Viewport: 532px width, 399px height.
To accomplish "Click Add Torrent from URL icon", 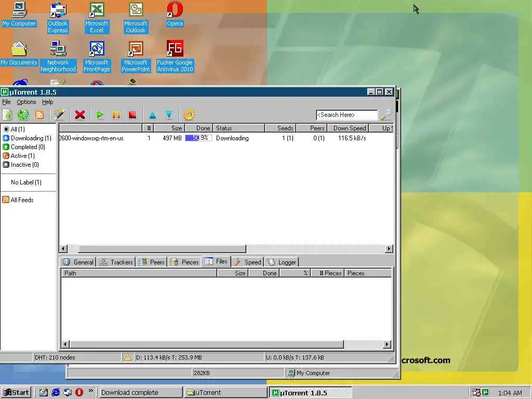I will coord(23,115).
